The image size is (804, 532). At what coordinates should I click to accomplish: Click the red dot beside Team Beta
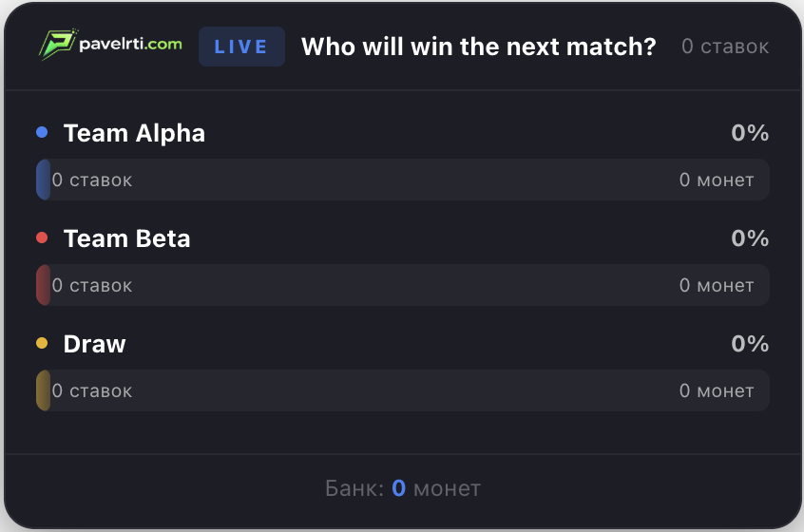pyautogui.click(x=42, y=238)
